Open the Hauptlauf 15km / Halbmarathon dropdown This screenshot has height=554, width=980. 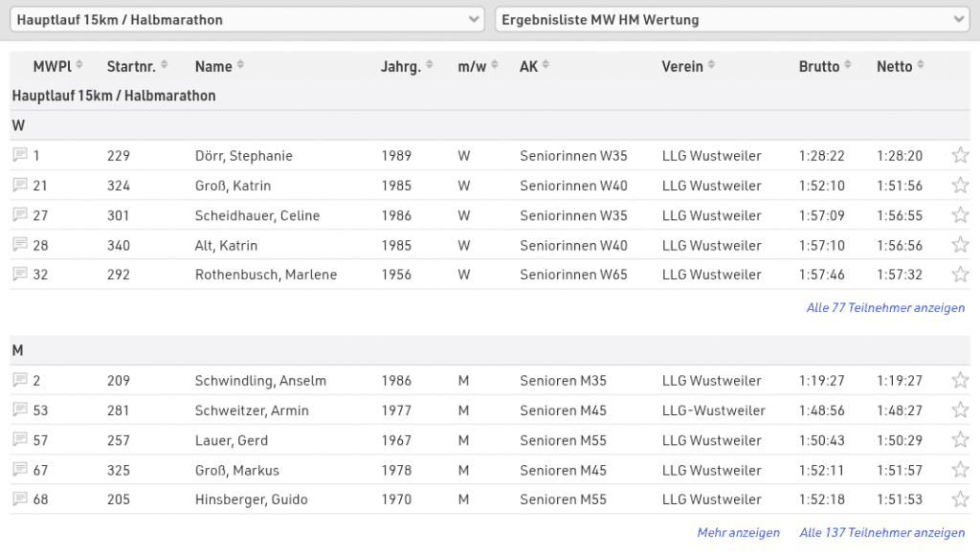(x=248, y=20)
